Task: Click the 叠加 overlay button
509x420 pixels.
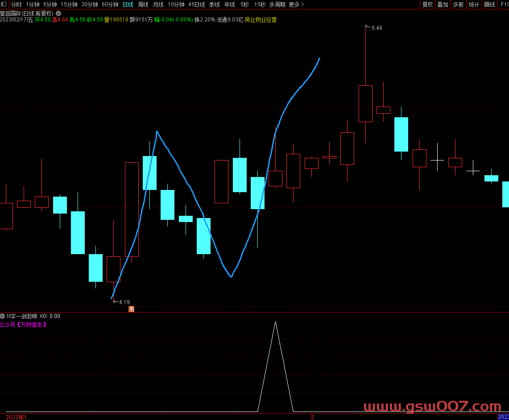Action: click(x=443, y=4)
